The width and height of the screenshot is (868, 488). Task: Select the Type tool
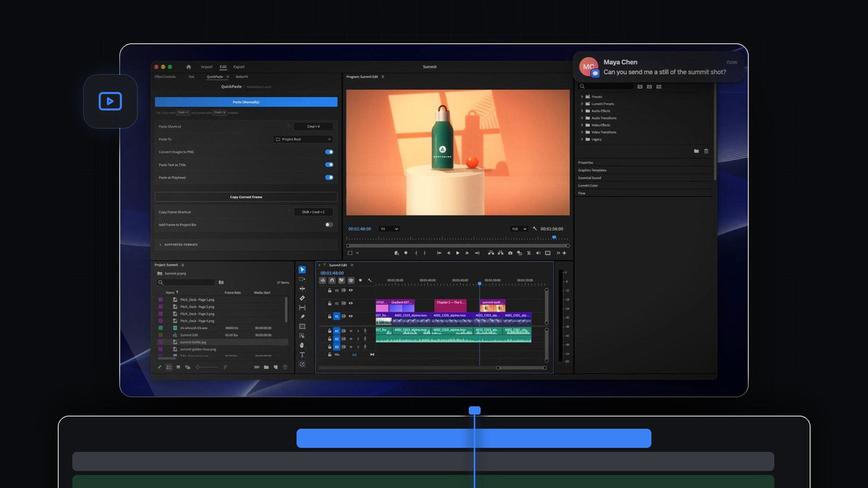(x=302, y=354)
